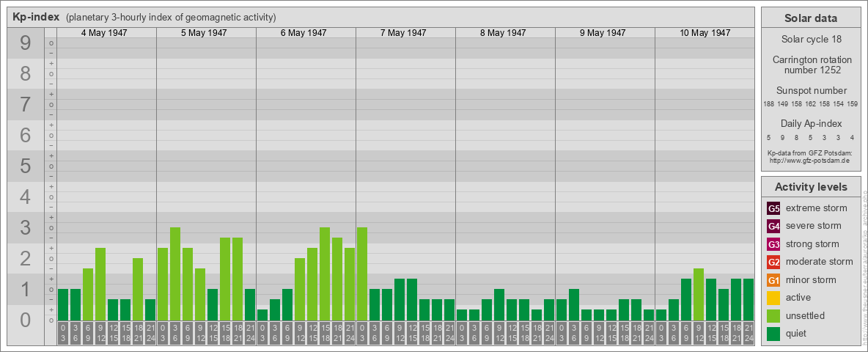Click the yellow active level swatch
This screenshot has width=868, height=352.
pos(773,298)
